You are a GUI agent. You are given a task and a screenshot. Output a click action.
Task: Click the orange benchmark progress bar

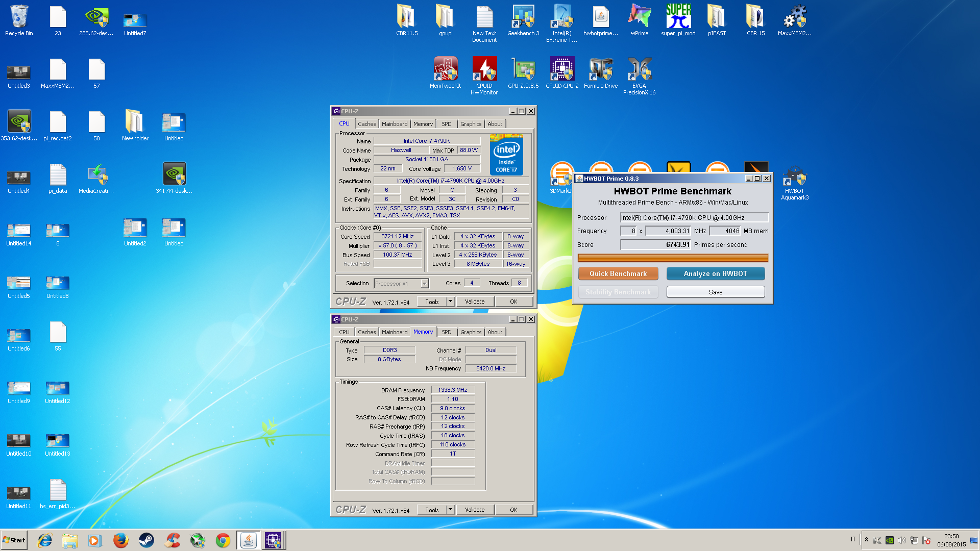673,258
